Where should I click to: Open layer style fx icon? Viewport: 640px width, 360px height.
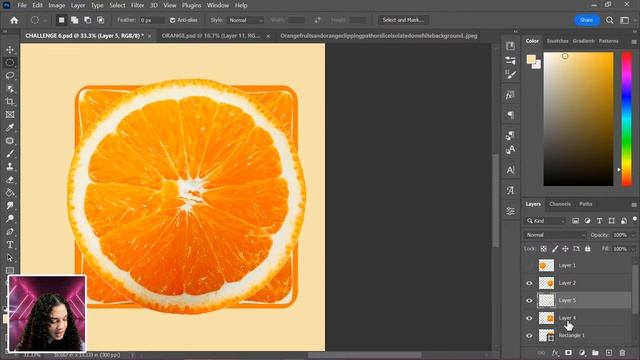pos(555,353)
